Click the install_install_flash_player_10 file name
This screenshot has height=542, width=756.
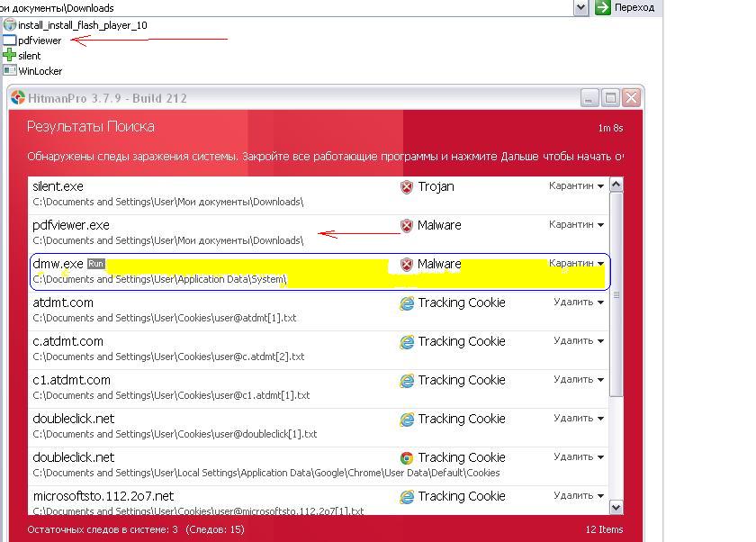pos(83,25)
